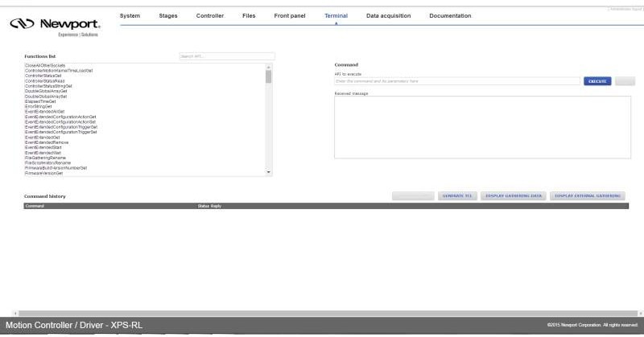
Task: Focus the Search API field
Action: (x=227, y=56)
